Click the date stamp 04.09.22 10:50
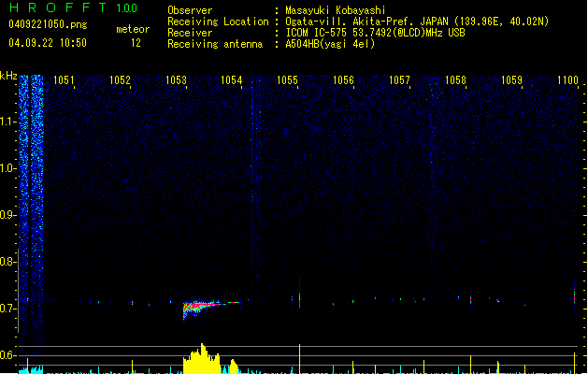The image size is (588, 374). (48, 43)
